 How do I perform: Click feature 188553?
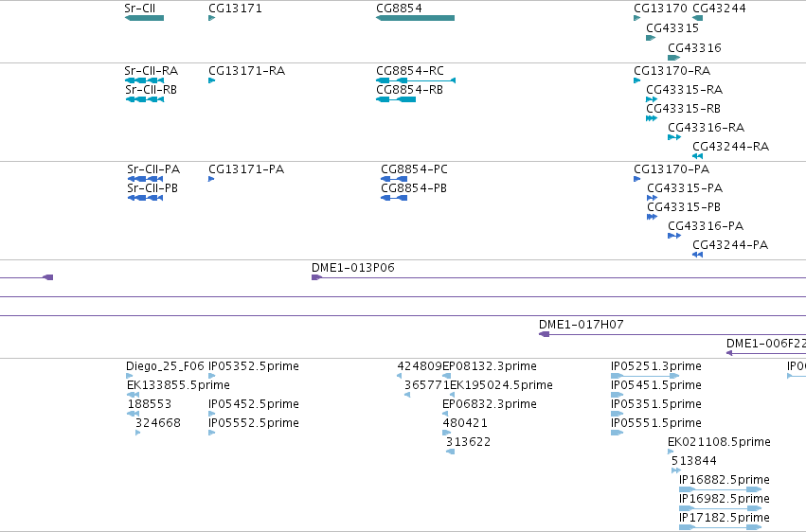coord(134,414)
